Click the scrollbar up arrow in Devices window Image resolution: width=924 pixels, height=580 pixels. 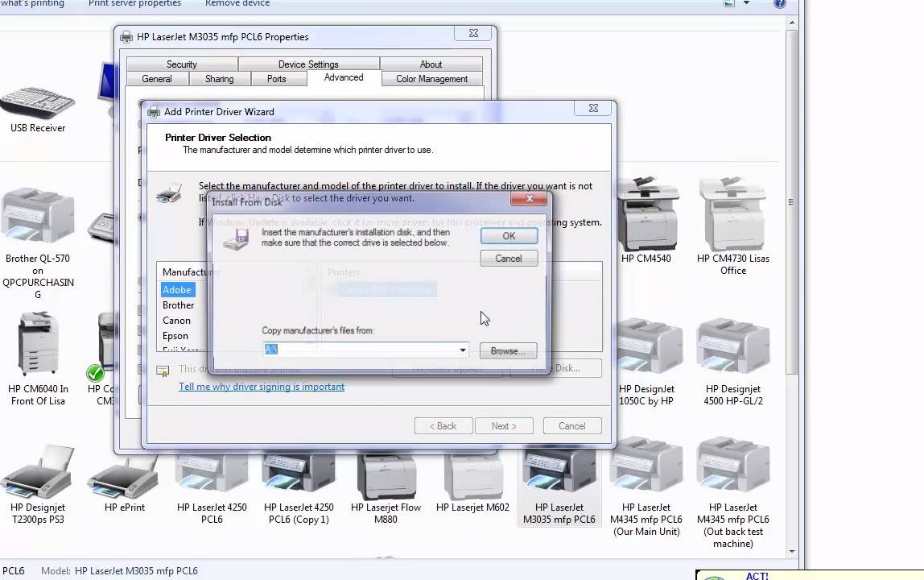pos(791,23)
